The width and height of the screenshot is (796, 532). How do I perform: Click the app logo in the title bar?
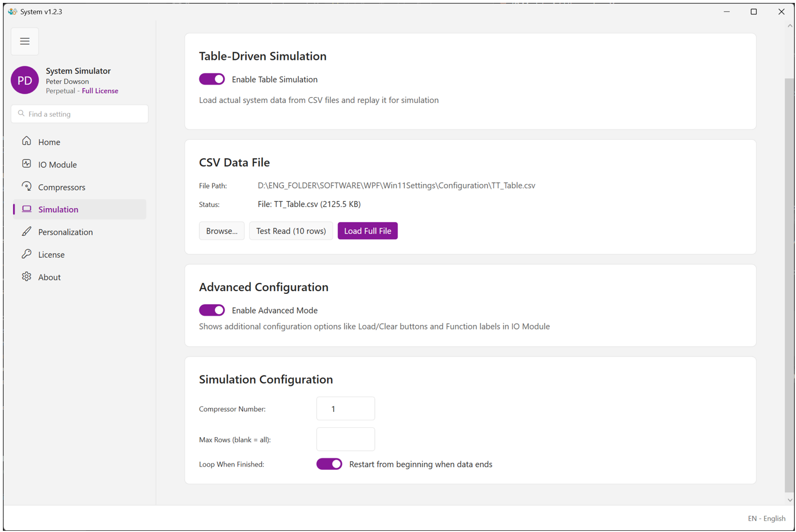(x=12, y=11)
